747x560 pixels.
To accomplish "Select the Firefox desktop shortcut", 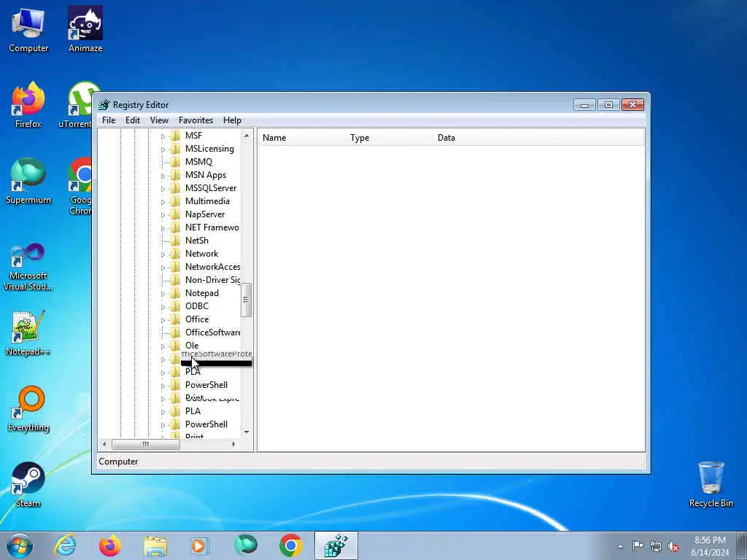I will coord(28,105).
